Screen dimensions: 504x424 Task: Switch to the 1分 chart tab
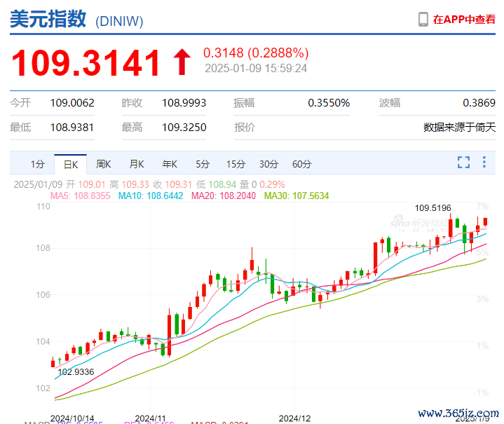(38, 165)
